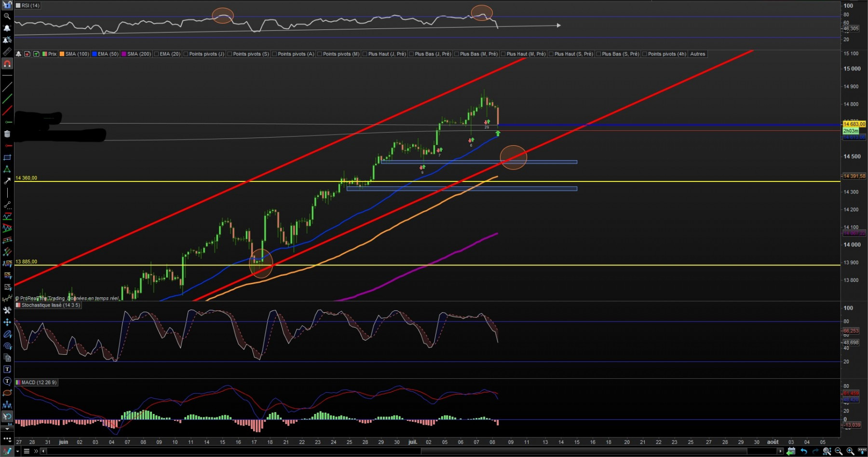Tick the Points pivots (4h) checkbox
The height and width of the screenshot is (457, 868).
pyautogui.click(x=645, y=54)
